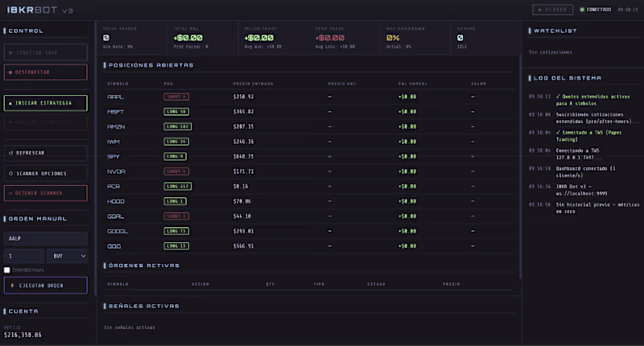
Task: Click the LONG 102 badge for AMZN
Action: 177,126
